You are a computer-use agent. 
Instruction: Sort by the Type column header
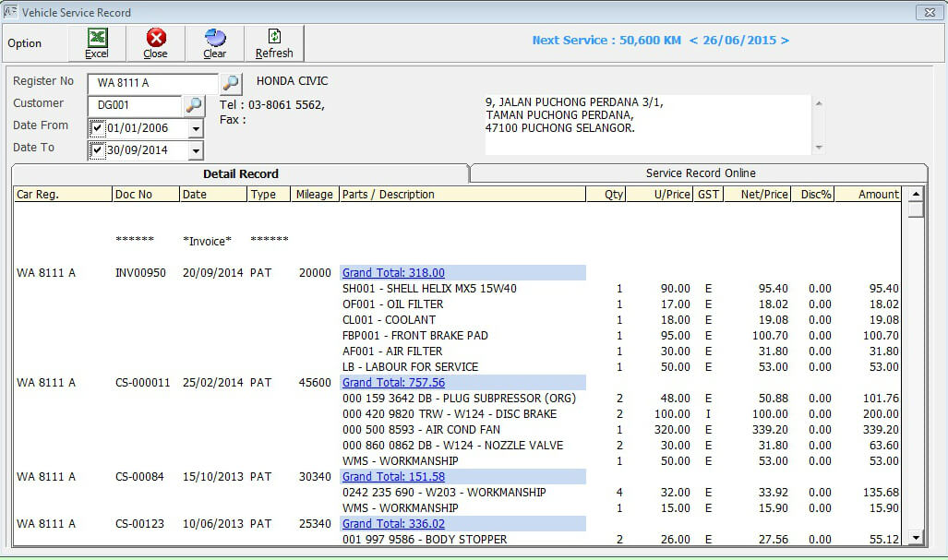(x=269, y=195)
